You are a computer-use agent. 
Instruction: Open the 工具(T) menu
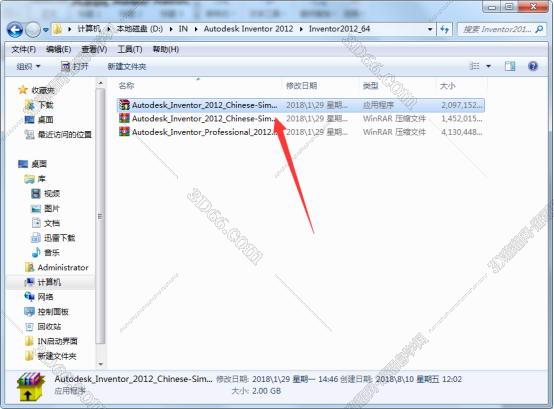tap(130, 49)
